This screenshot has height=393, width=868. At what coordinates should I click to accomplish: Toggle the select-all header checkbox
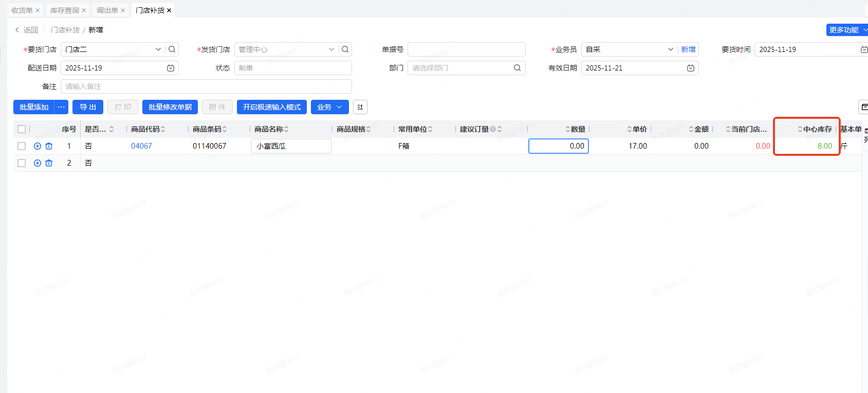22,129
